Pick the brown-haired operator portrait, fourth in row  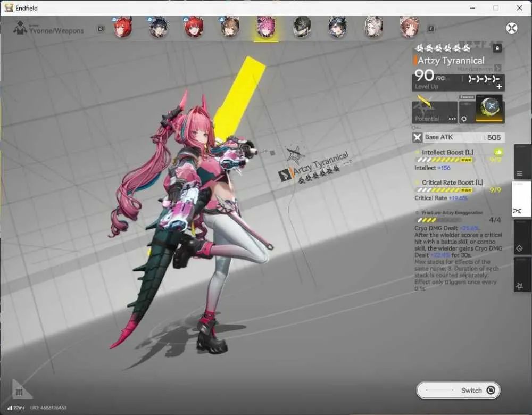(230, 28)
